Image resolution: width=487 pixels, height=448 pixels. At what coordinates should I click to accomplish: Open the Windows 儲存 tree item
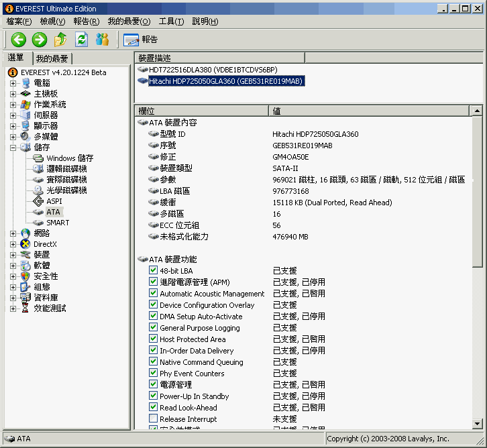pos(63,158)
